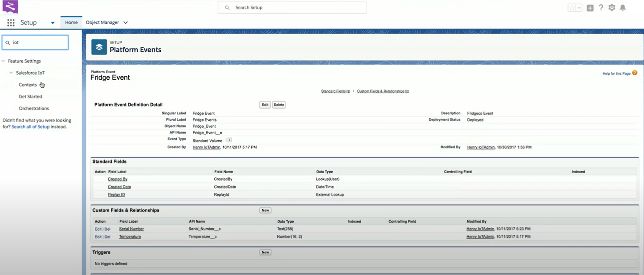Click the No triggers defined text
This screenshot has height=275, width=644.
(x=111, y=264)
